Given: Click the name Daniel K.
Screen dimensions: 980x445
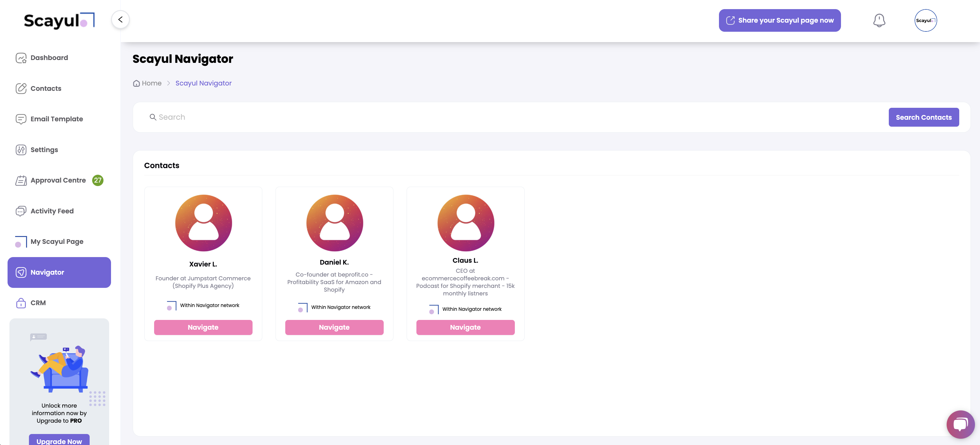Looking at the screenshot, I should (334, 262).
